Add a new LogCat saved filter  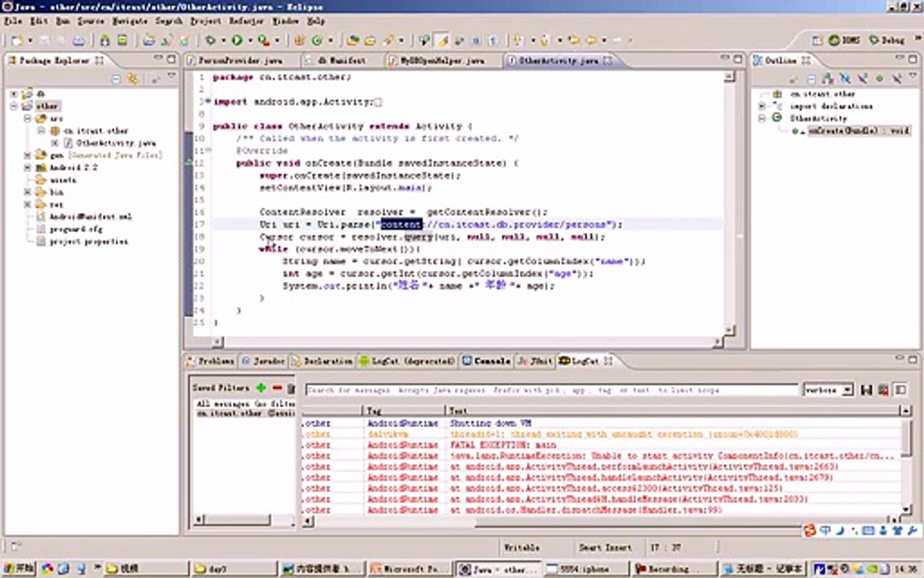coord(261,388)
